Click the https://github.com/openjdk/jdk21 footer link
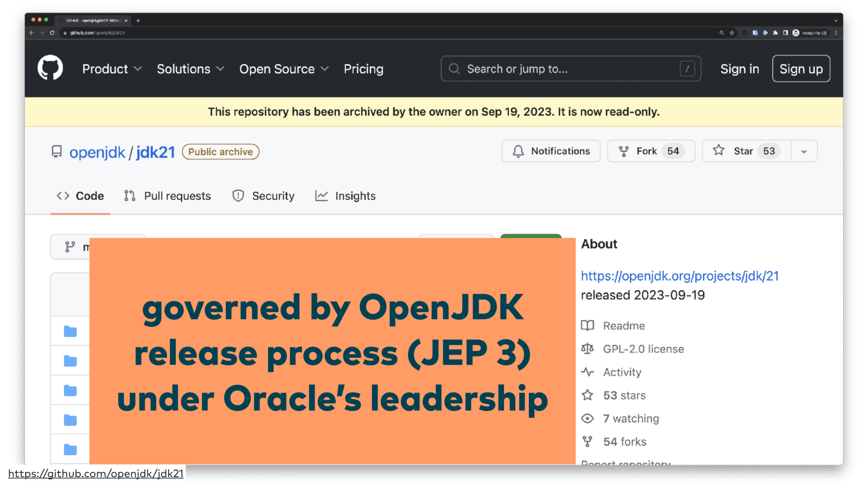 click(96, 473)
